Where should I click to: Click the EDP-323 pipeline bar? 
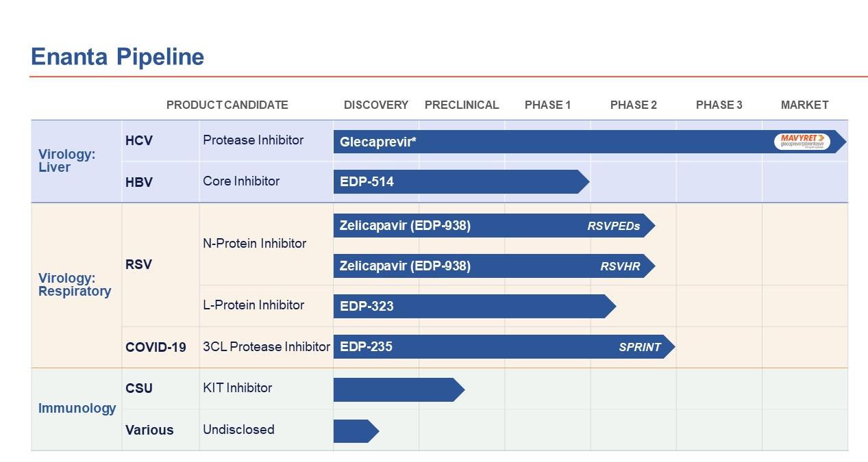pyautogui.click(x=473, y=306)
